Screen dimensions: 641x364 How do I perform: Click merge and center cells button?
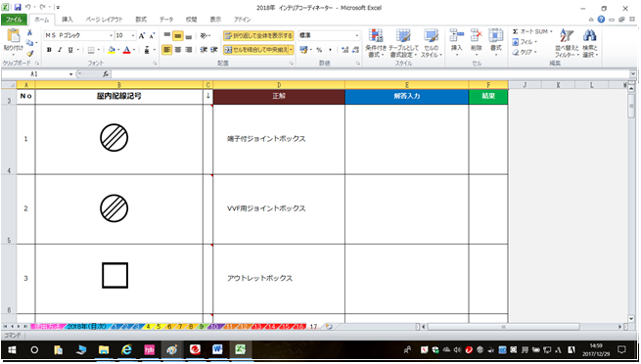pos(255,50)
